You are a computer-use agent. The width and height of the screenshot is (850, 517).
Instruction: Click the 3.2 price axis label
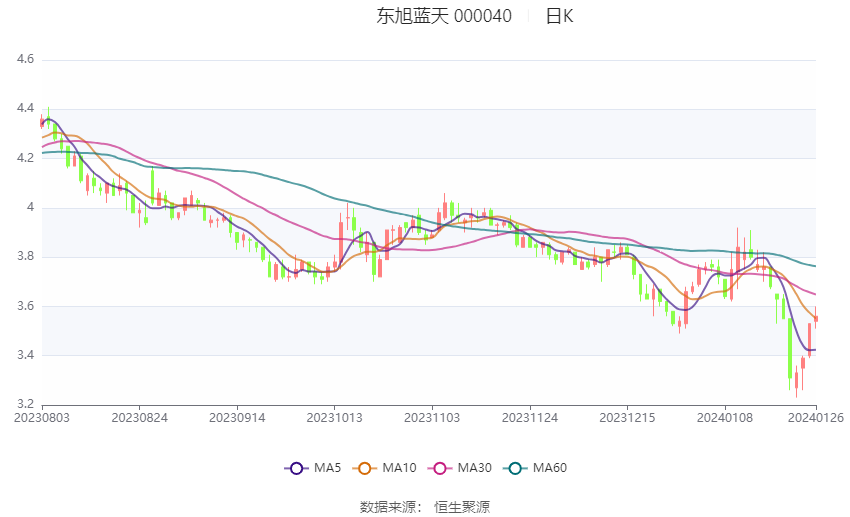tap(25, 404)
